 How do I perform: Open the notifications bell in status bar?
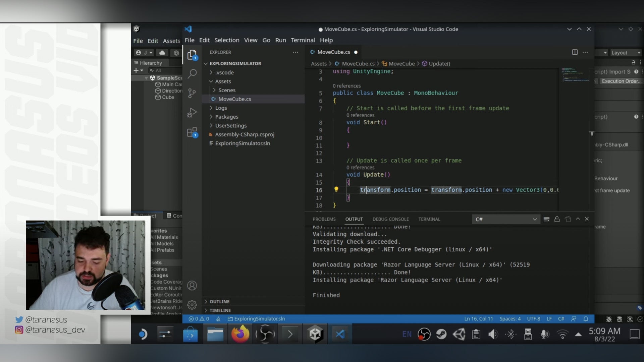[x=586, y=319]
